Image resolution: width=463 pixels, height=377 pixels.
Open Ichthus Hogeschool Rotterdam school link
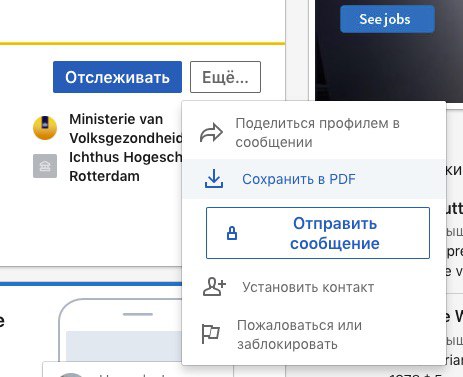tap(126, 166)
